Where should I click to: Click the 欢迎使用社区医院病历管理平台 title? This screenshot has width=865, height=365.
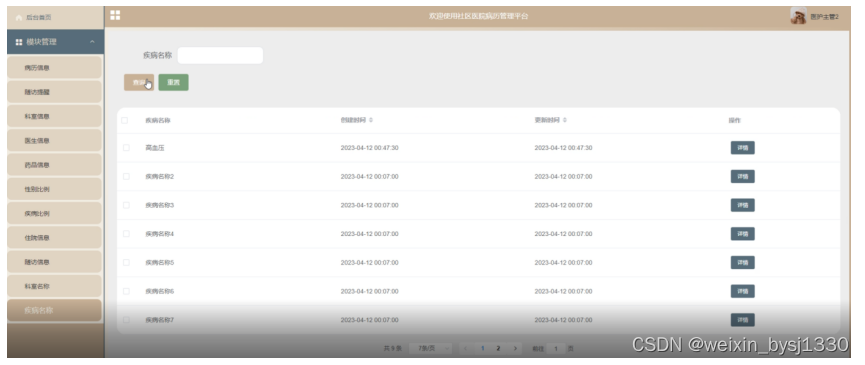tap(479, 16)
